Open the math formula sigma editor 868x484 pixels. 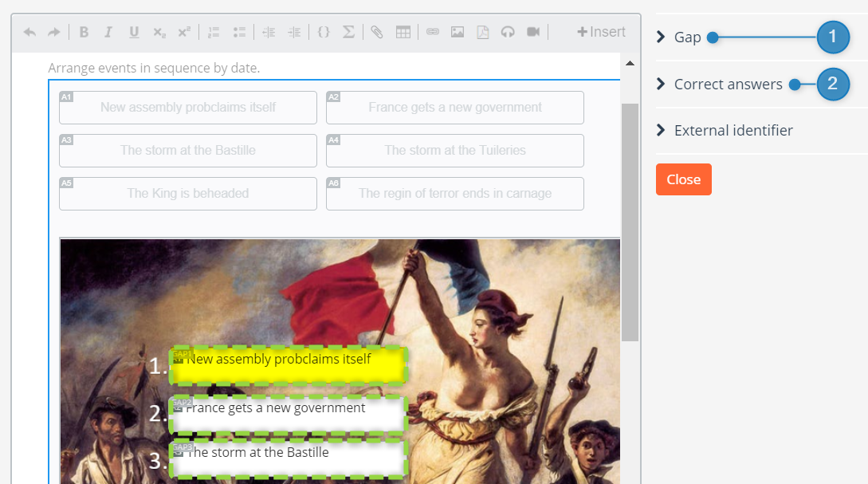(349, 32)
